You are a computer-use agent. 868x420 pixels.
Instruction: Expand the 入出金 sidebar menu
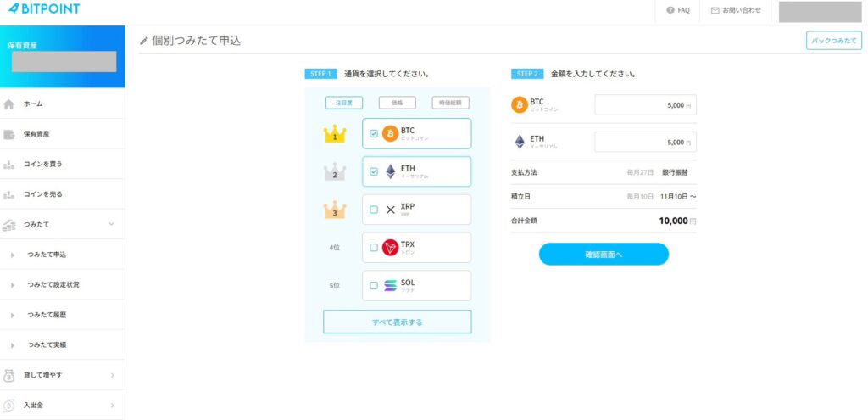tap(112, 406)
